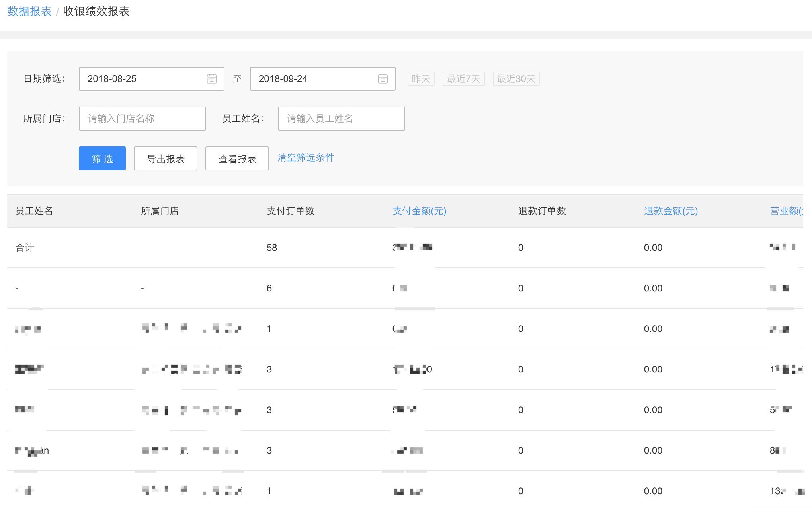This screenshot has width=812, height=507.
Task: Click the 收银绩效报表 breadcrumb text
Action: [96, 11]
